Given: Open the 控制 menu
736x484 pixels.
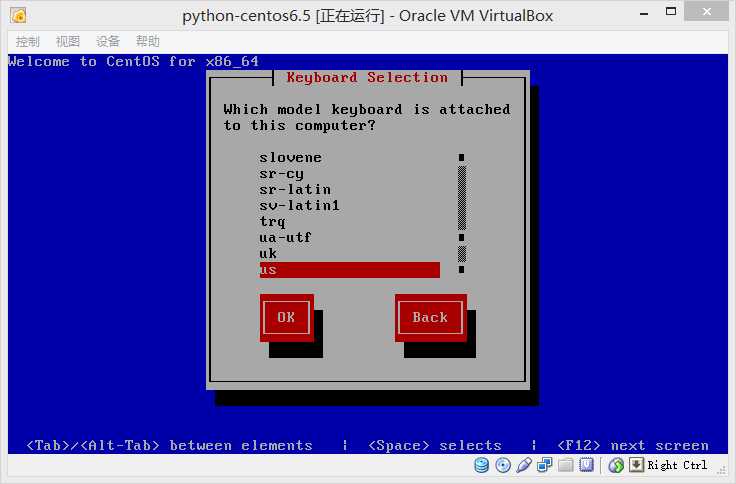Looking at the screenshot, I should [28, 41].
